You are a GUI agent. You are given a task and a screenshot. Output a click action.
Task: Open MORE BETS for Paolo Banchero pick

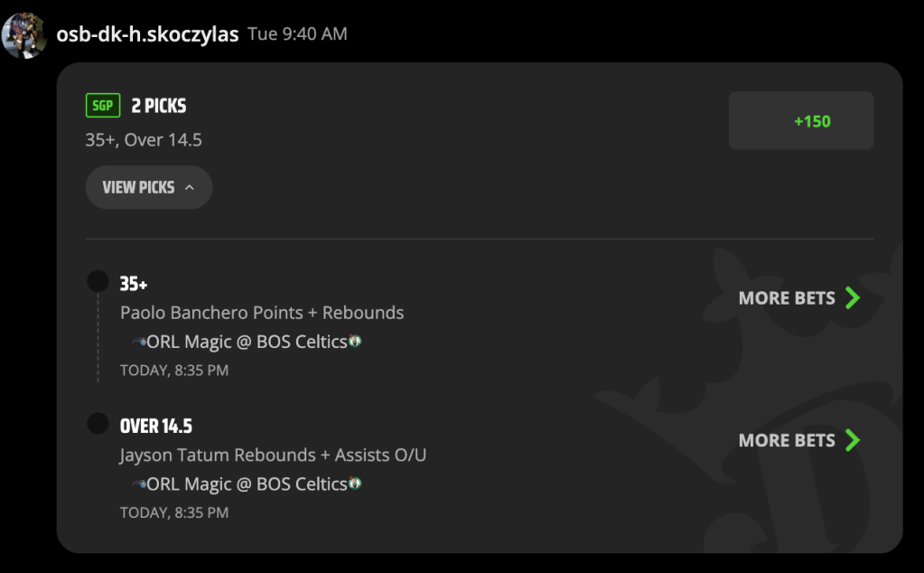pos(799,298)
